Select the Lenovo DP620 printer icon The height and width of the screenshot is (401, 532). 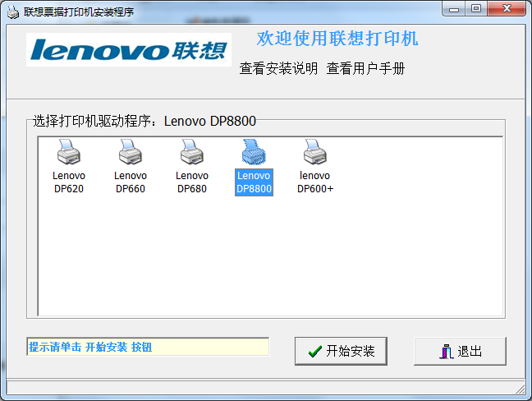click(x=69, y=152)
